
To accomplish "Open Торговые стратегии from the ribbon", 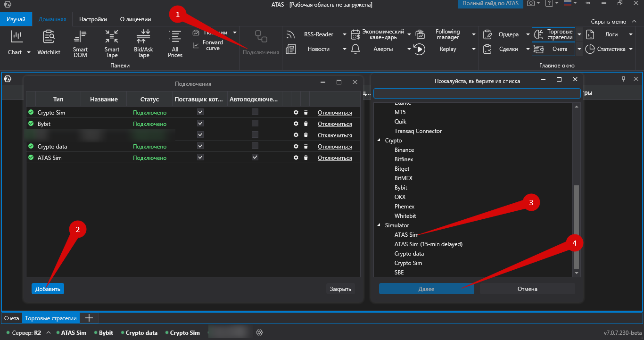I will tap(553, 34).
